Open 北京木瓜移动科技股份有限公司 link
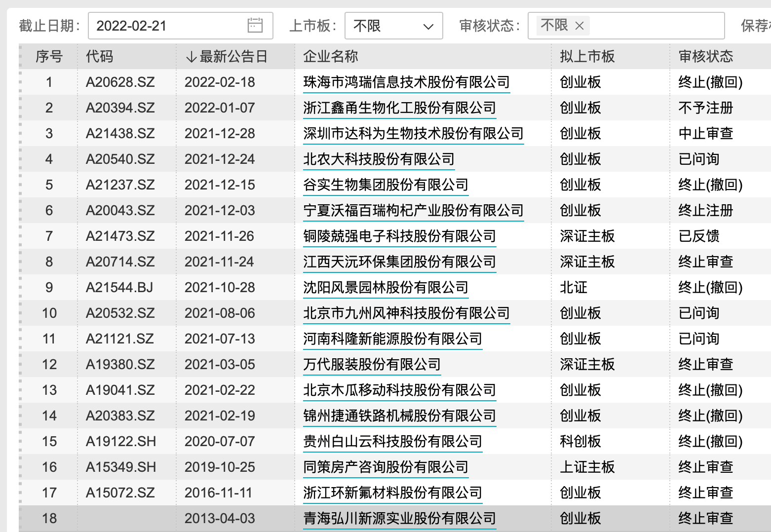Image resolution: width=771 pixels, height=532 pixels. pos(399,390)
